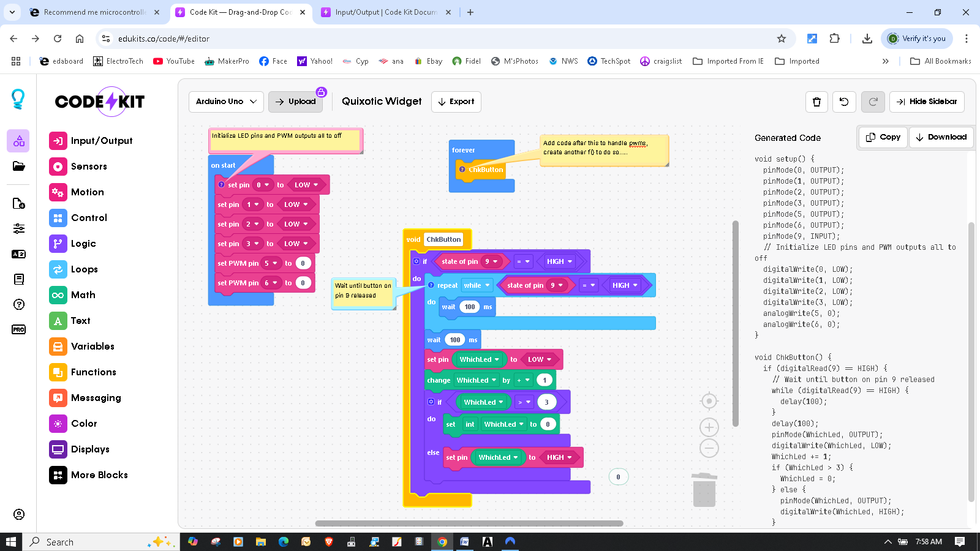Screen dimensions: 980x551
Task: Open the Logic block category
Action: coord(72,244)
